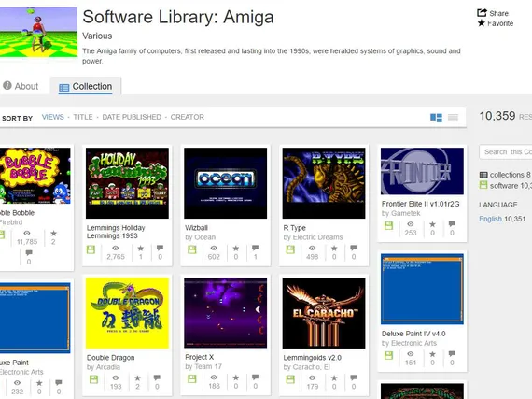
Task: Switch to list view icon
Action: tap(453, 118)
